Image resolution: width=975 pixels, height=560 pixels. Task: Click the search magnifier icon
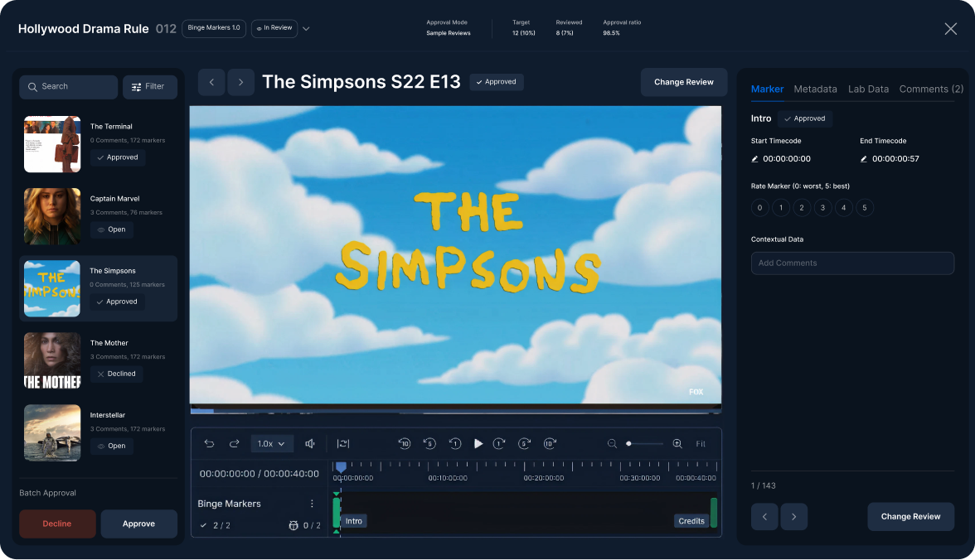pos(32,87)
